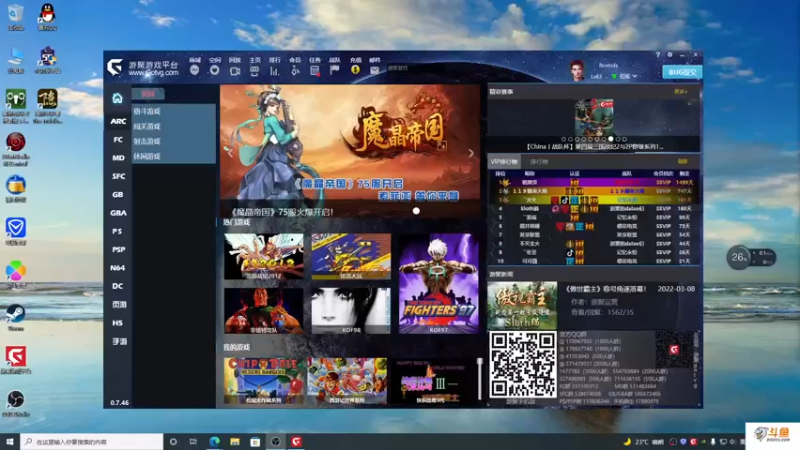Open Microsoft Edge from the taskbar

(214, 441)
